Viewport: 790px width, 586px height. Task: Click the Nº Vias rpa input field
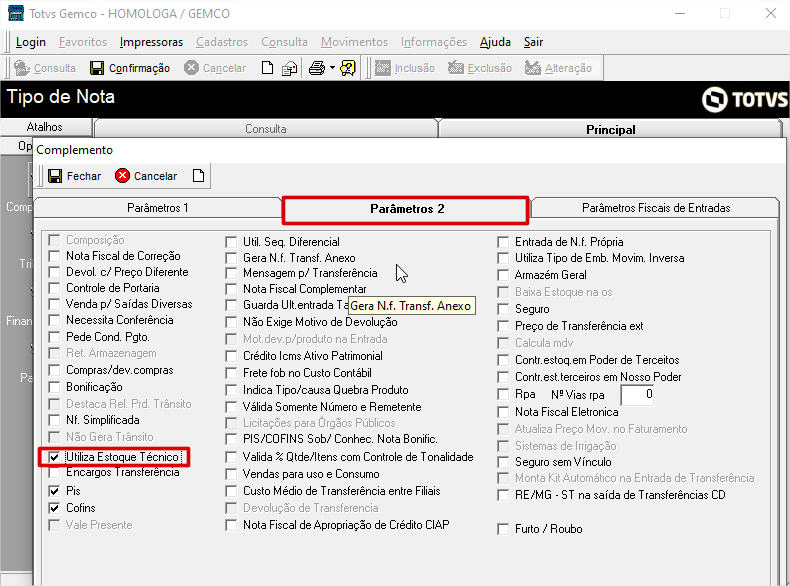(x=638, y=395)
